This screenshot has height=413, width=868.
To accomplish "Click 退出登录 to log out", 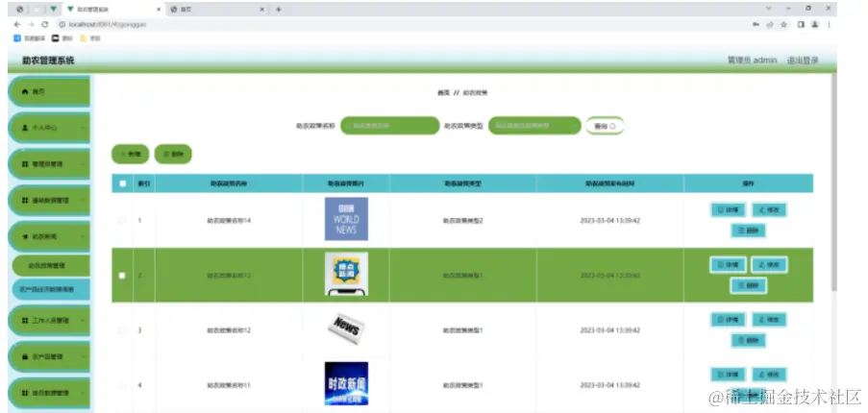I will click(803, 61).
